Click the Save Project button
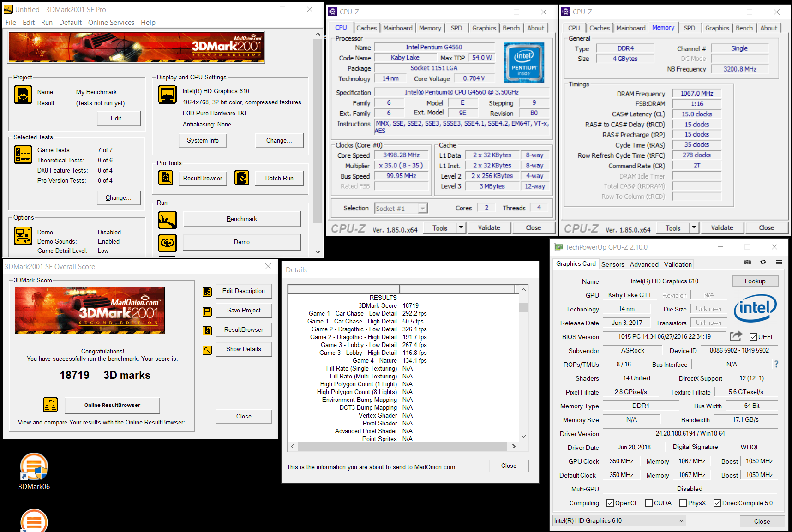Image resolution: width=792 pixels, height=532 pixels. click(244, 311)
